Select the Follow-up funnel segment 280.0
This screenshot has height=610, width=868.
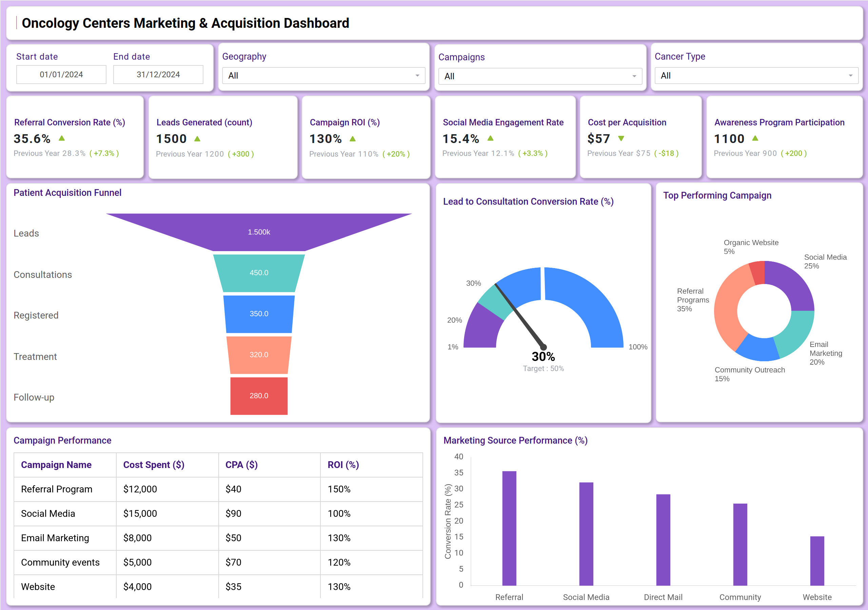coord(259,396)
